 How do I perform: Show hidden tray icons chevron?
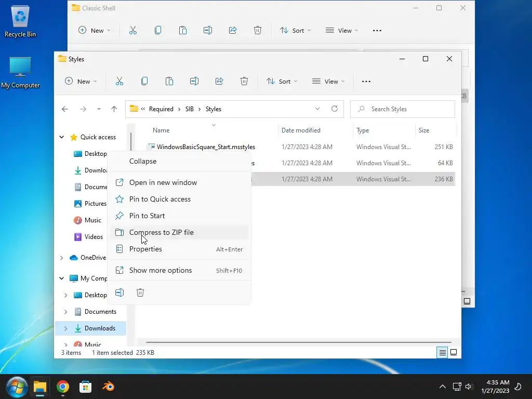point(443,387)
